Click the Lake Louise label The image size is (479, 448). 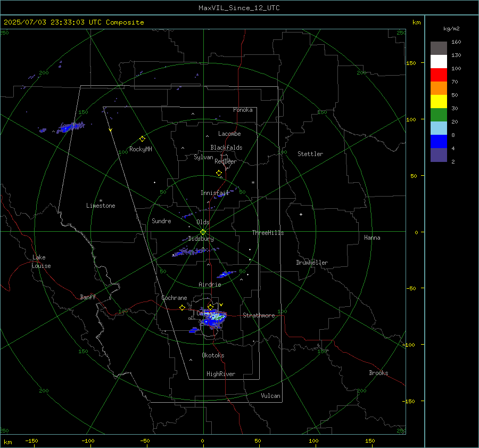41,262
